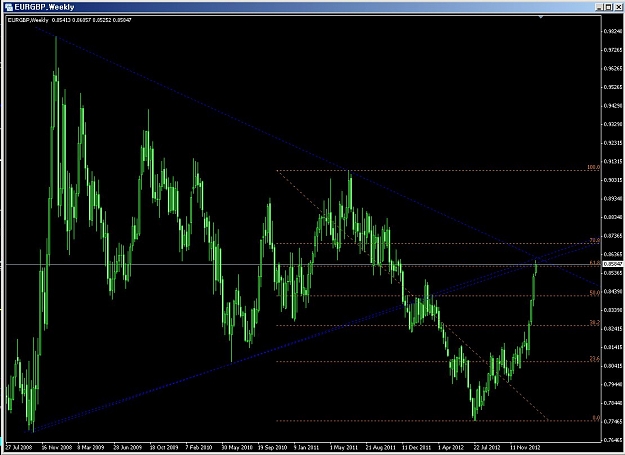Click the 0.92315 price scale value
This screenshot has width=625, height=455.
click(613, 143)
